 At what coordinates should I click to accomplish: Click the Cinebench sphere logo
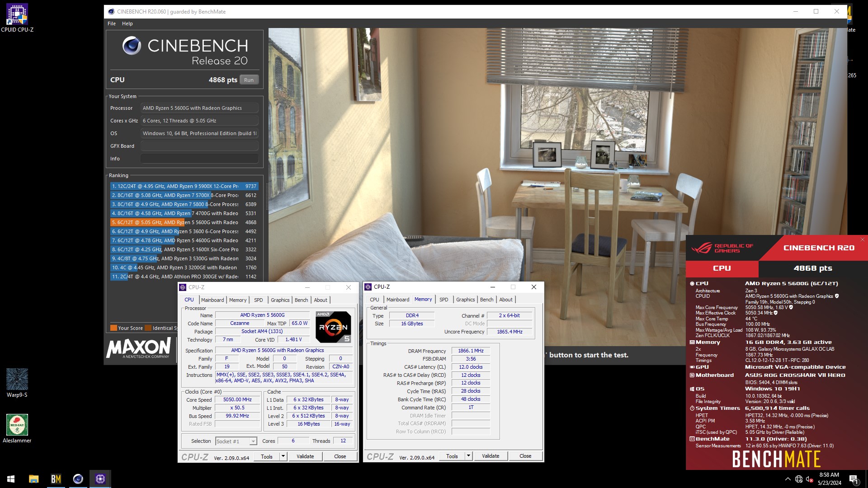pos(132,46)
